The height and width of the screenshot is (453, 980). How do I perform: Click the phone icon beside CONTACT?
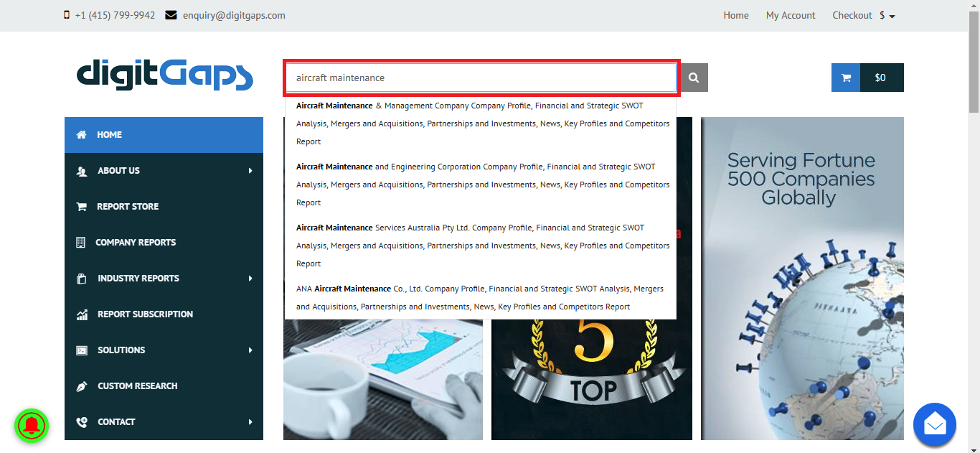click(82, 422)
